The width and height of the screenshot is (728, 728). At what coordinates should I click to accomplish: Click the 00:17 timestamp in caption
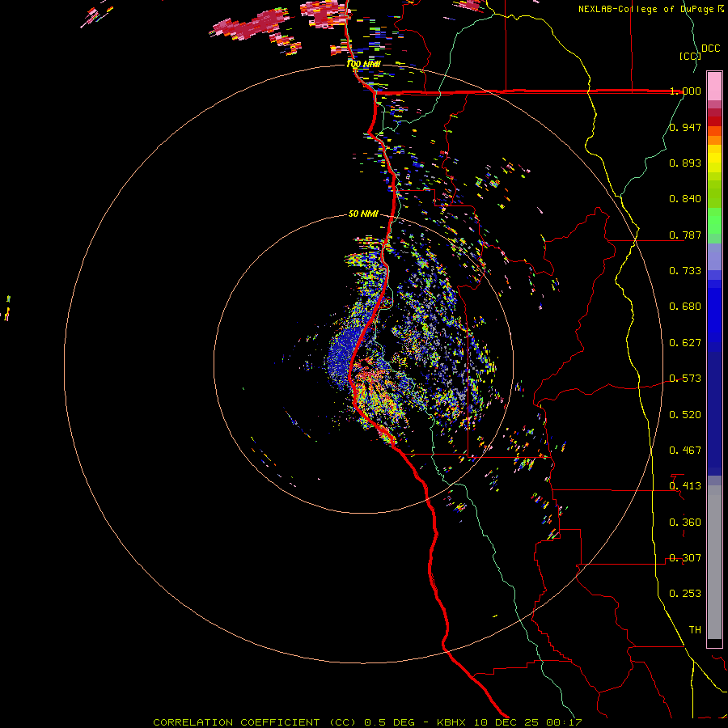564,722
